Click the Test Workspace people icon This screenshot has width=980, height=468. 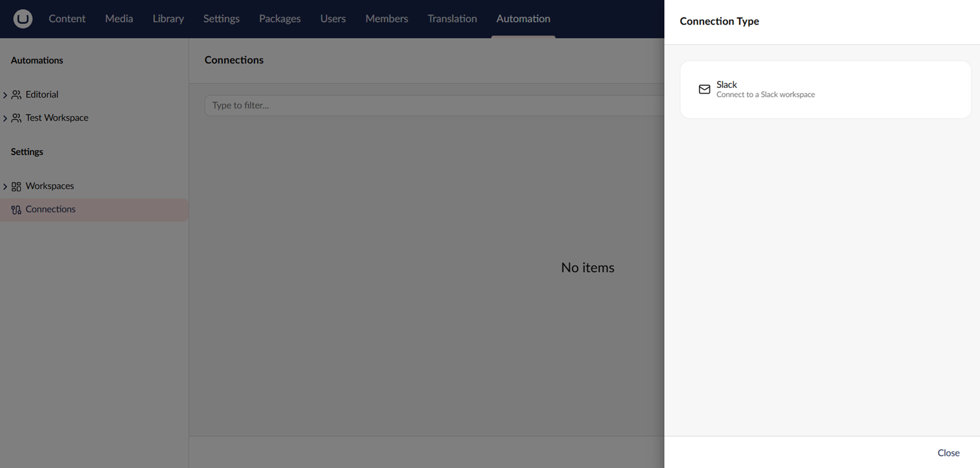pyautogui.click(x=16, y=118)
